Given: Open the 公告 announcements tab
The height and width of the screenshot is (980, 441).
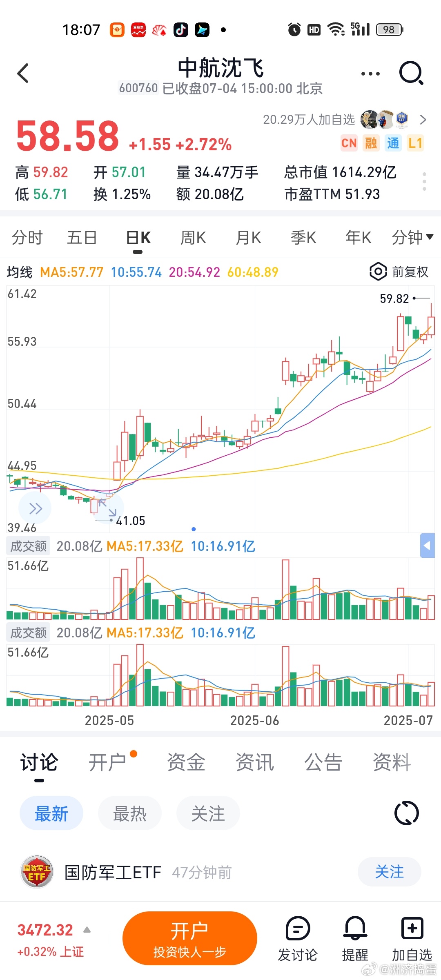Looking at the screenshot, I should coord(323,763).
